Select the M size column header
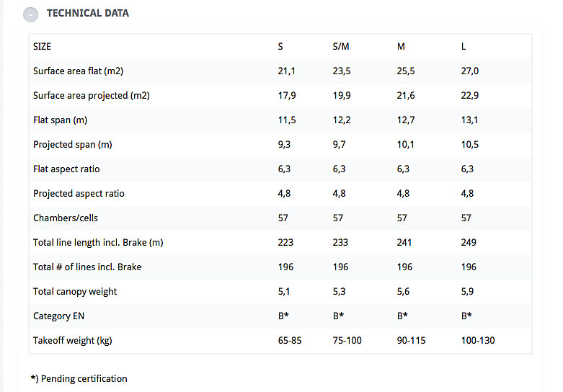The image size is (563, 392). (x=401, y=47)
